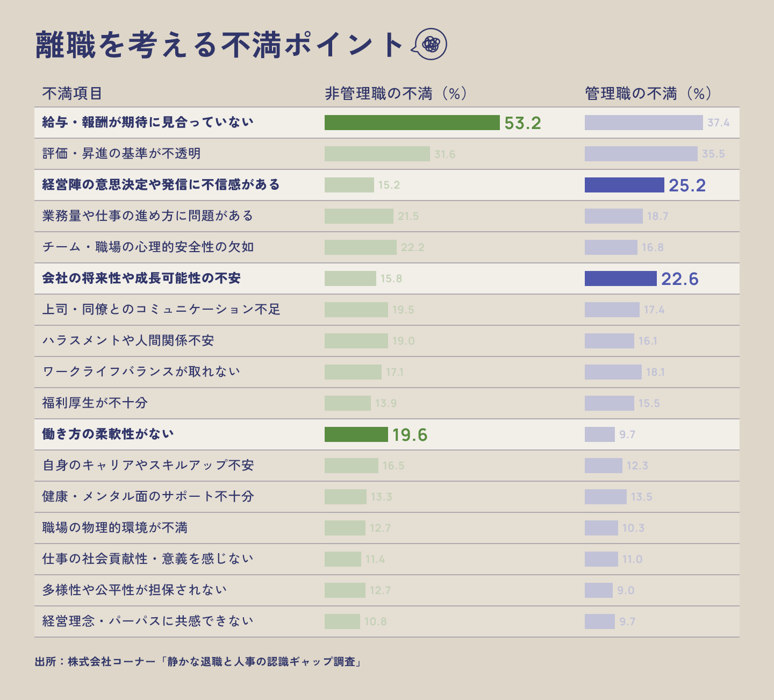Click the 15.8 value
The image size is (774, 700).
tap(391, 278)
